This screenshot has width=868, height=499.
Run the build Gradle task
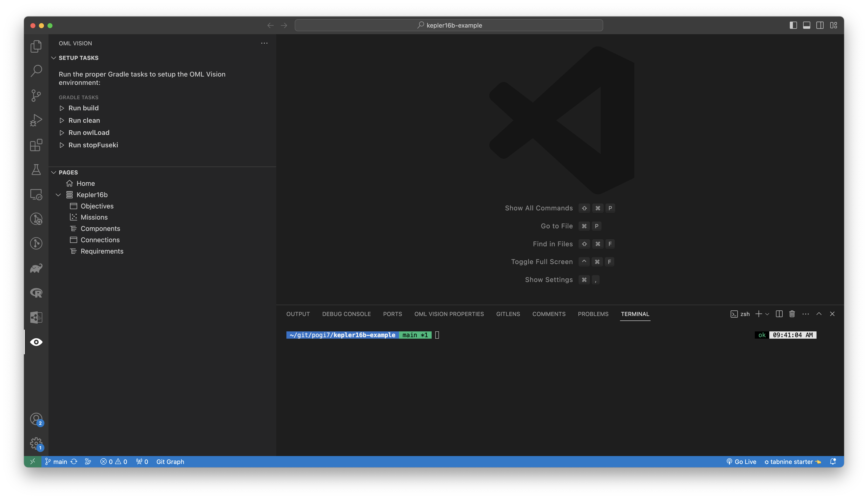[x=83, y=108]
